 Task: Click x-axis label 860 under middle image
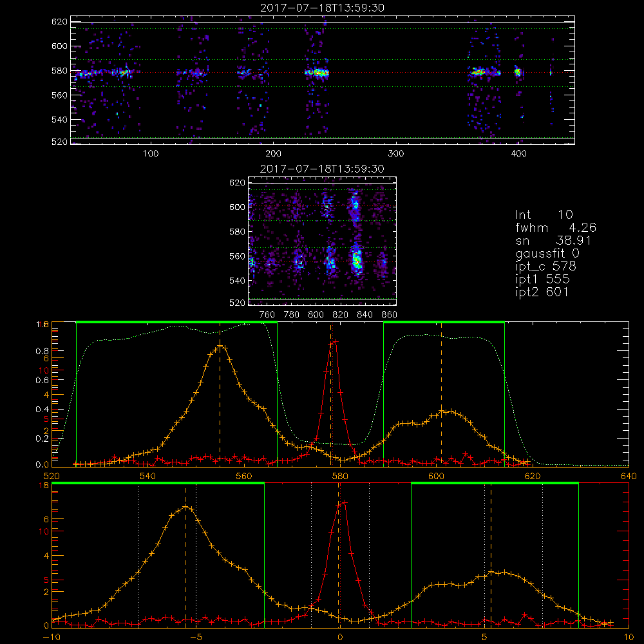click(x=389, y=315)
